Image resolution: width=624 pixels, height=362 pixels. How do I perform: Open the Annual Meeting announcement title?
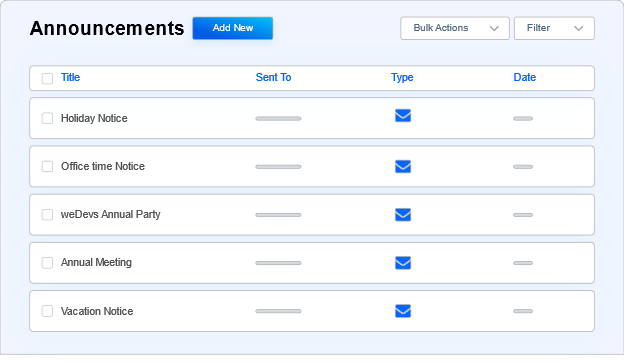(x=96, y=263)
